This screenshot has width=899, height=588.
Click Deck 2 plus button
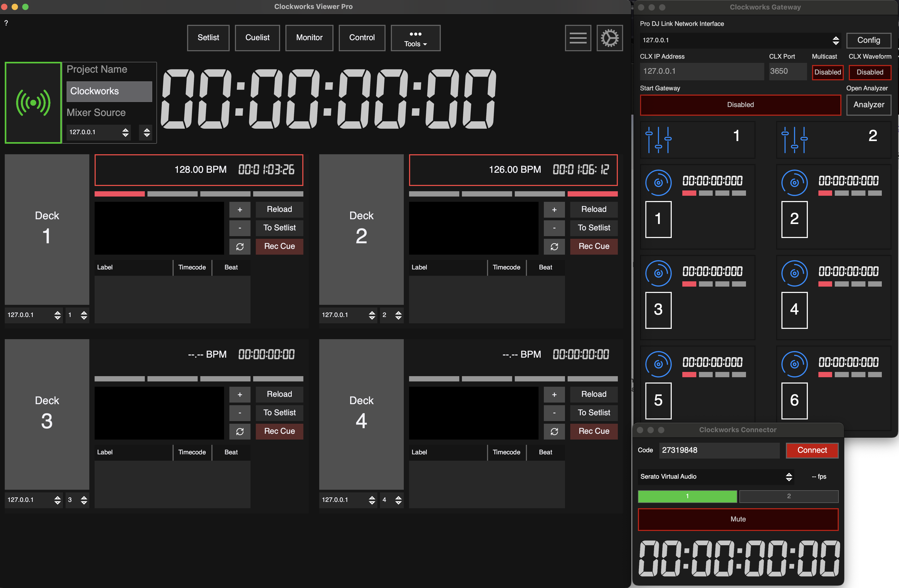coord(554,209)
